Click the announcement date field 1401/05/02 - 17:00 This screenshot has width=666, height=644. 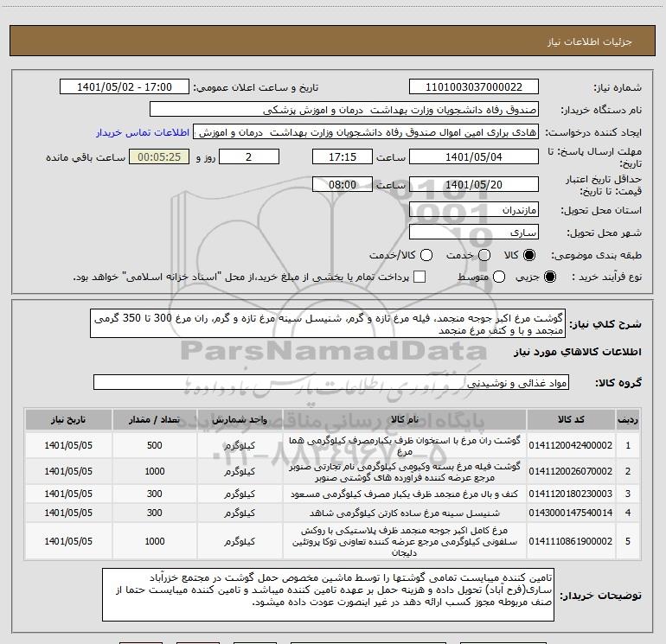125,87
